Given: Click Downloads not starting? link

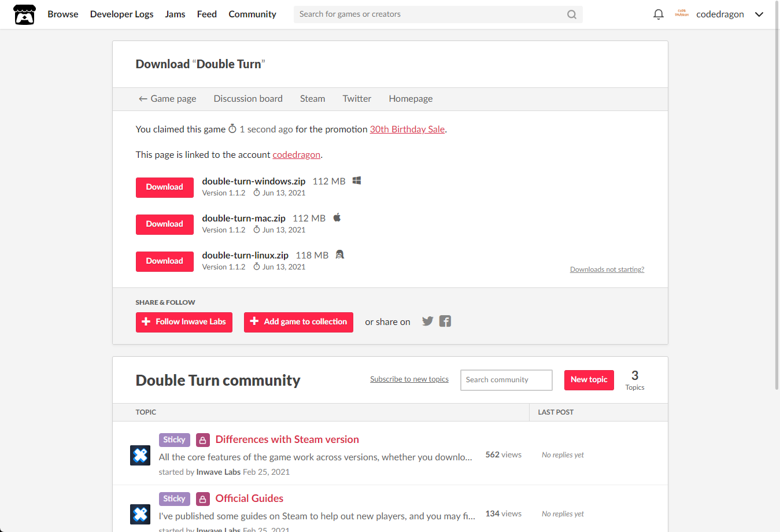Looking at the screenshot, I should [x=607, y=269].
